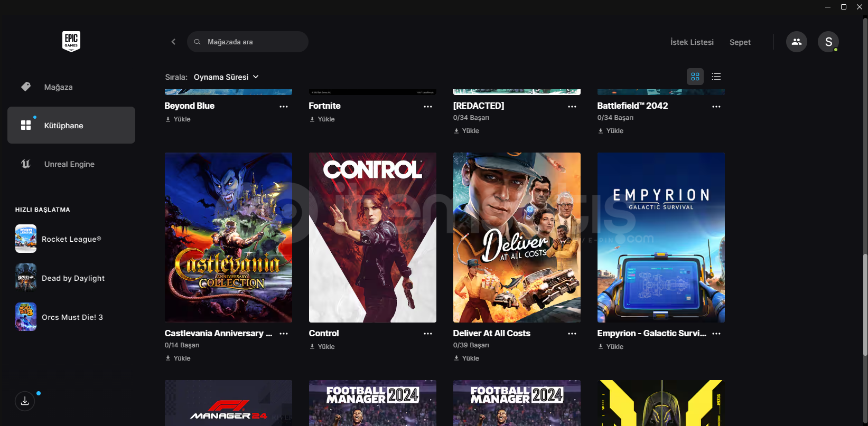Click 0/14 Başarı under Castlevania
This screenshot has height=426, width=868.
click(182, 345)
